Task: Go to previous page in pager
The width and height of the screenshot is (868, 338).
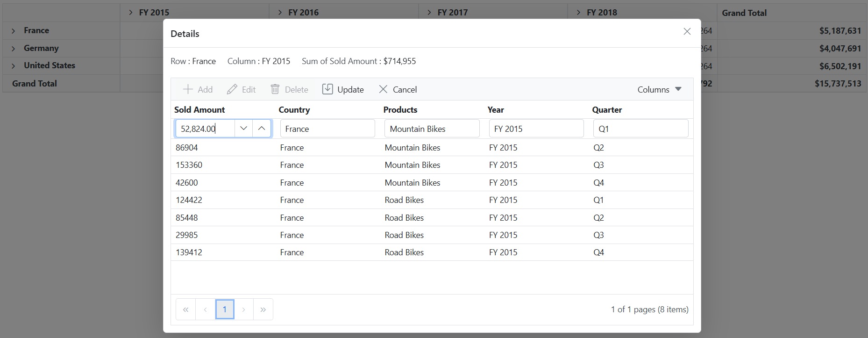Action: [205, 309]
